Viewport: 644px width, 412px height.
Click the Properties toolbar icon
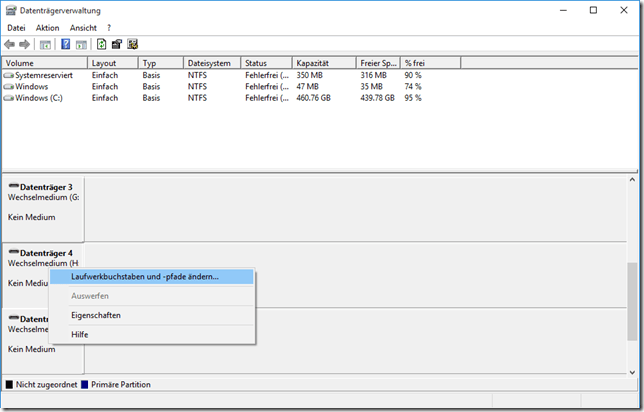(117, 44)
